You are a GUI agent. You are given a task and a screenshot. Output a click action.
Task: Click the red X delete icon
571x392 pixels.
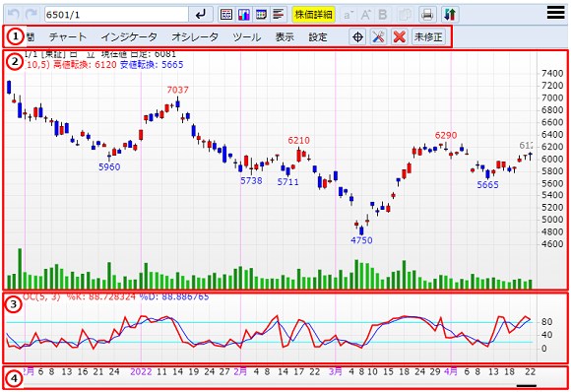pyautogui.click(x=400, y=36)
